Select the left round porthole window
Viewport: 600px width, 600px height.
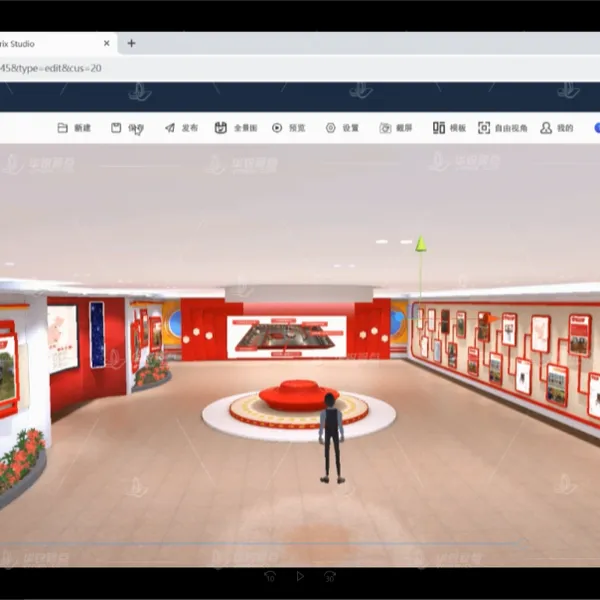coord(174,324)
